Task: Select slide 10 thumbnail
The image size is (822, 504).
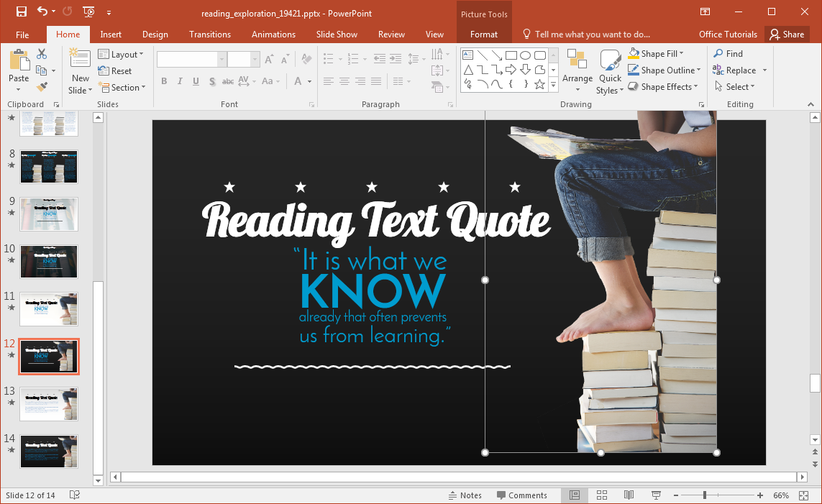Action: (x=49, y=262)
